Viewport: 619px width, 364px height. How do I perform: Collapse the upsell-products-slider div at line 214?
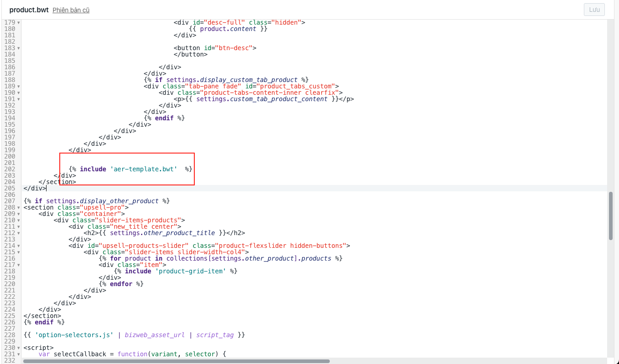(x=19, y=246)
